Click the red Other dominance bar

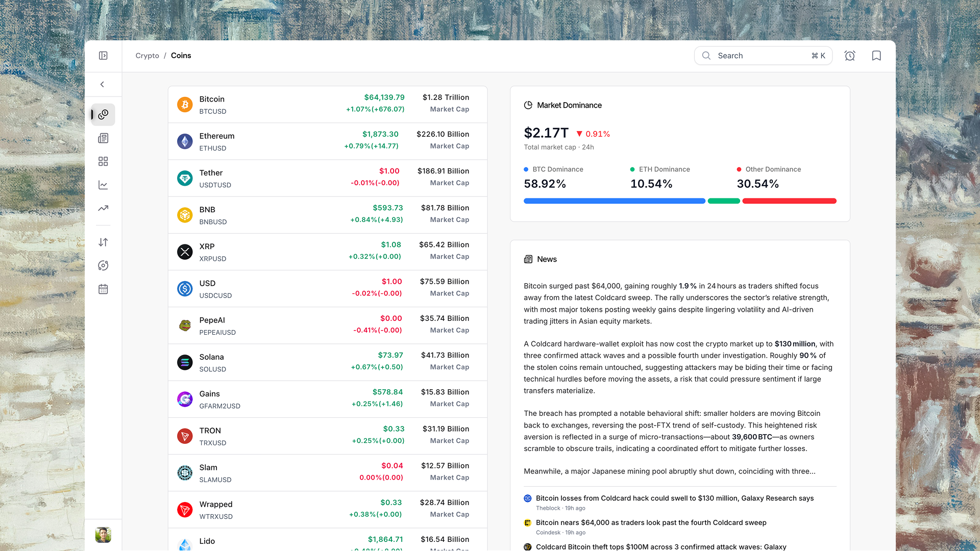coord(789,201)
